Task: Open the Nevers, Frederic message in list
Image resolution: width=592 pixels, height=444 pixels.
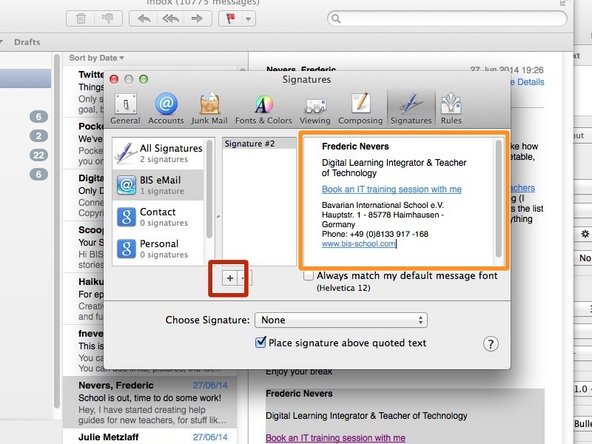Action: pos(150,403)
